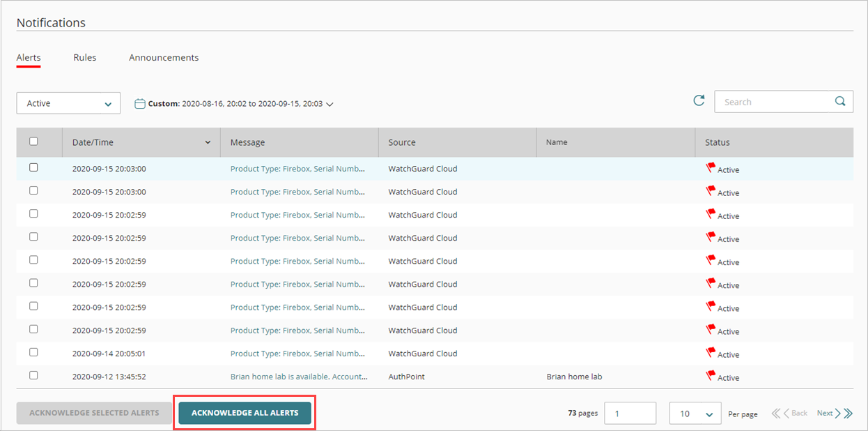The height and width of the screenshot is (431, 868).
Task: Open the Active status filter dropdown
Action: 68,103
